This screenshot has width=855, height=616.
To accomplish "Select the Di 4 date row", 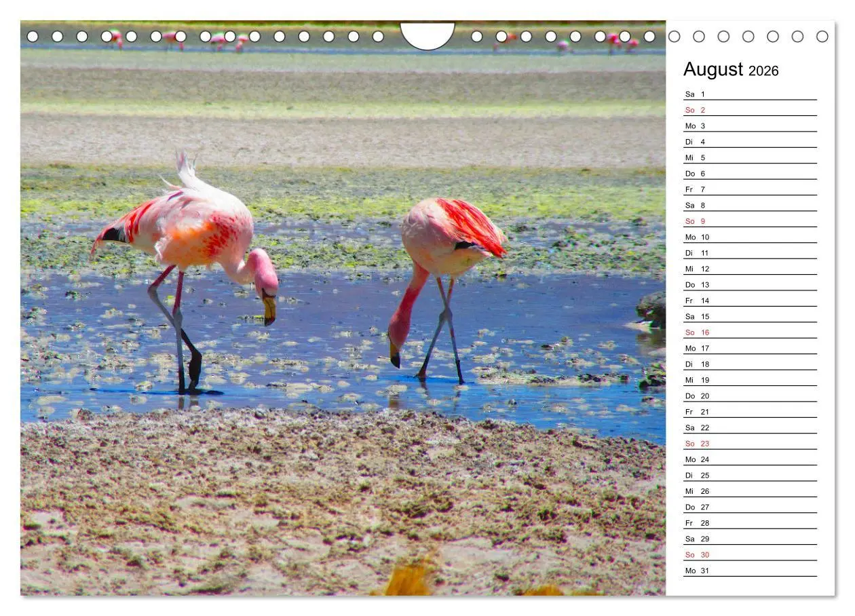I will (750, 142).
